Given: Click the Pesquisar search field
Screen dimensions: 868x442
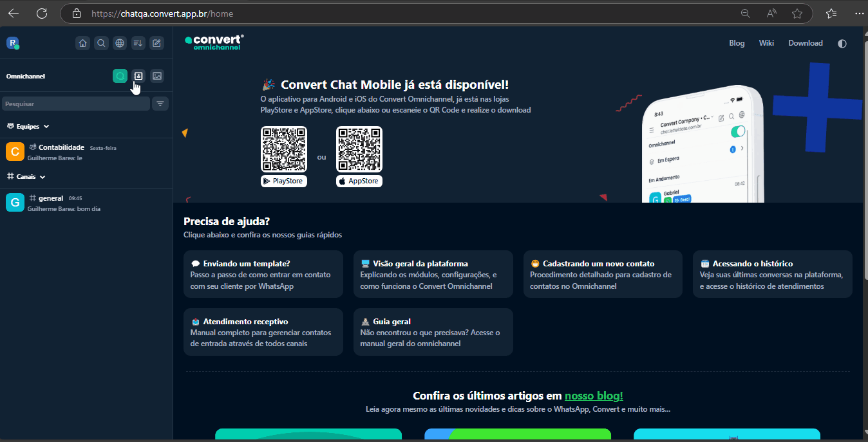Looking at the screenshot, I should [76, 104].
